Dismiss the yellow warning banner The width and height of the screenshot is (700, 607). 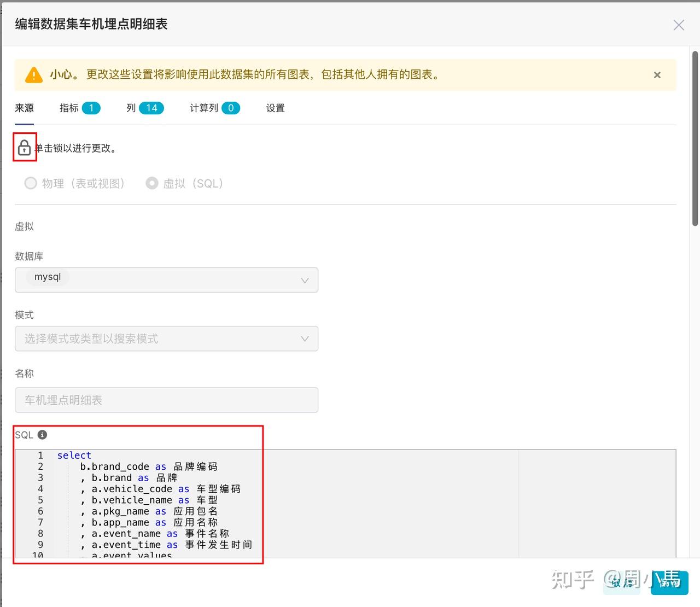[x=657, y=75]
